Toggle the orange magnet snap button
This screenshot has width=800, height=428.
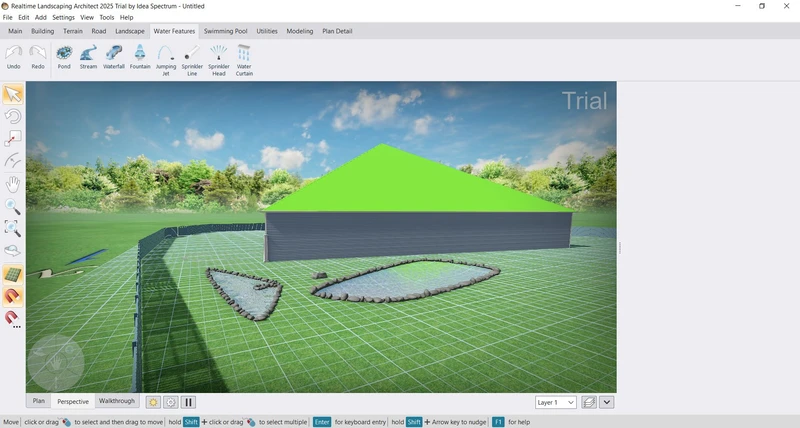click(13, 296)
